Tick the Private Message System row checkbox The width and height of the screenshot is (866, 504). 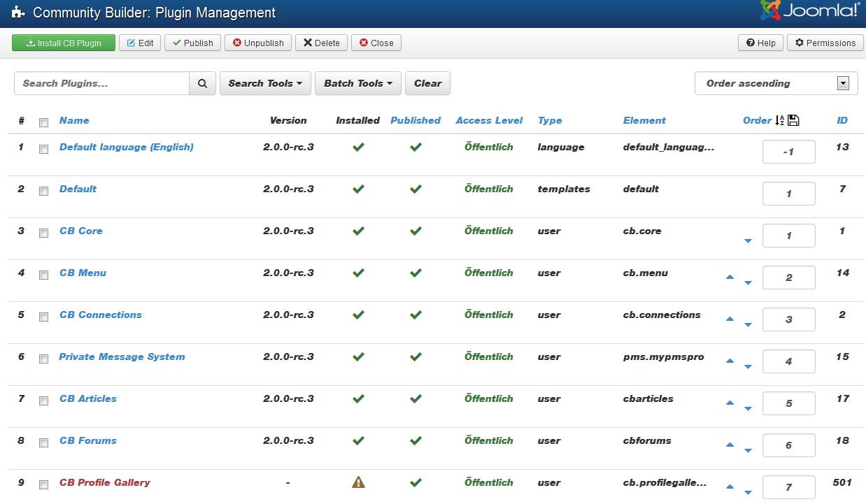(x=43, y=359)
